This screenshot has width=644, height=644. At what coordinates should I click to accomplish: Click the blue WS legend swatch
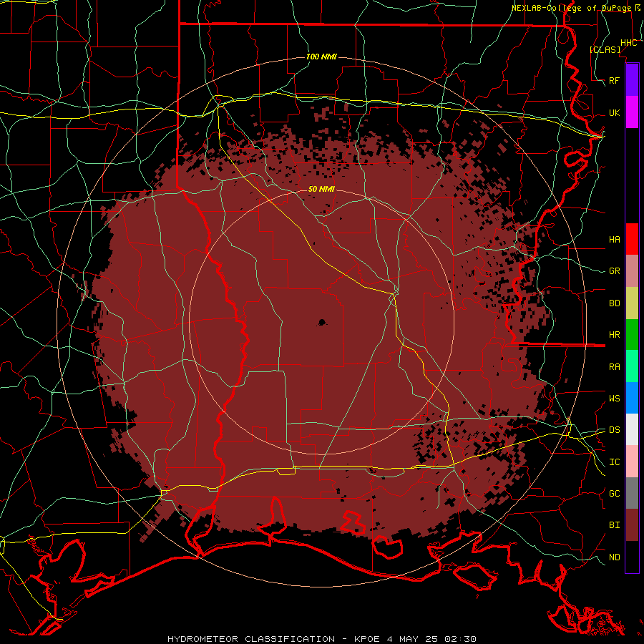632,398
